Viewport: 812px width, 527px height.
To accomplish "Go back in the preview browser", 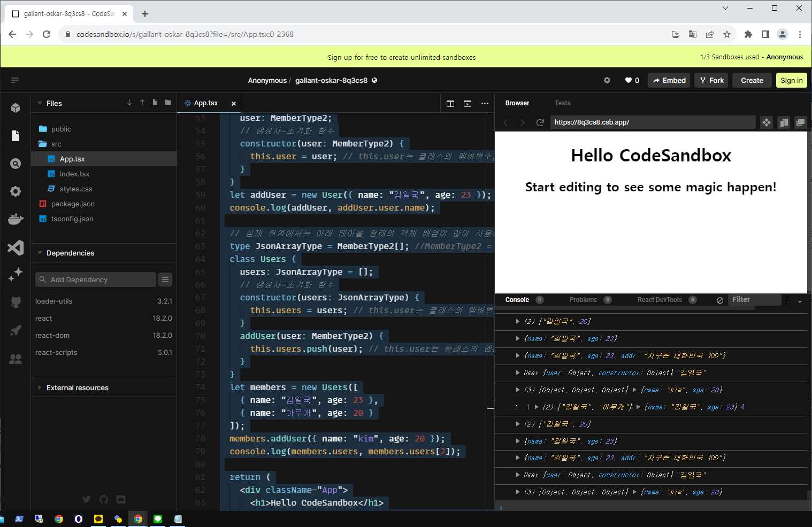I will pyautogui.click(x=505, y=122).
